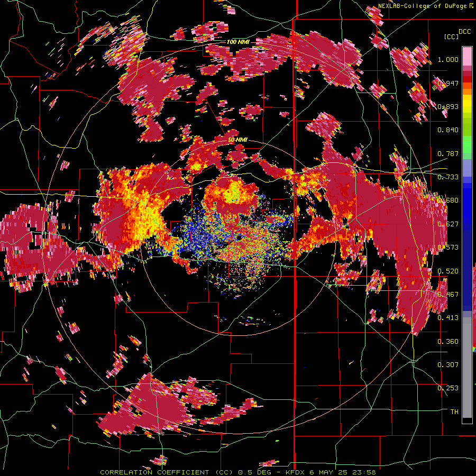The height and width of the screenshot is (476, 476).
Task: Pick the light pink band of color bar
Action: [x=467, y=56]
